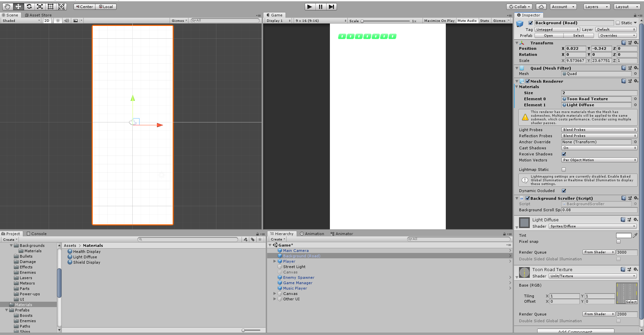Select the Hand tool in toolbar
The width and height of the screenshot is (644, 335).
click(7, 6)
